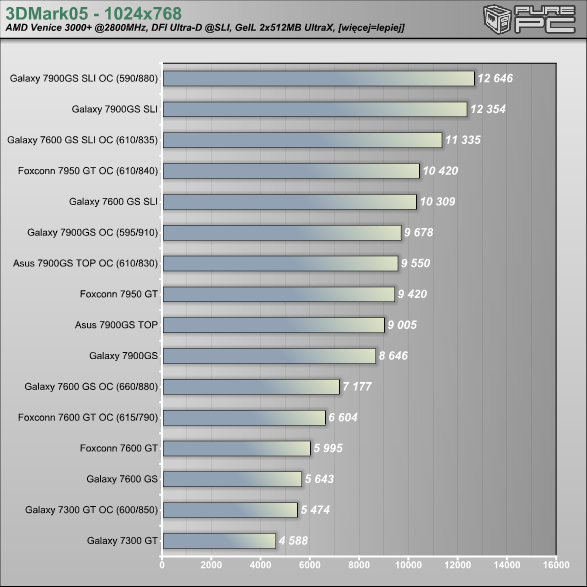Click label Galaxy 7600 GS OC (660/880)
Viewport: 587px width, 587px height.
click(x=91, y=387)
